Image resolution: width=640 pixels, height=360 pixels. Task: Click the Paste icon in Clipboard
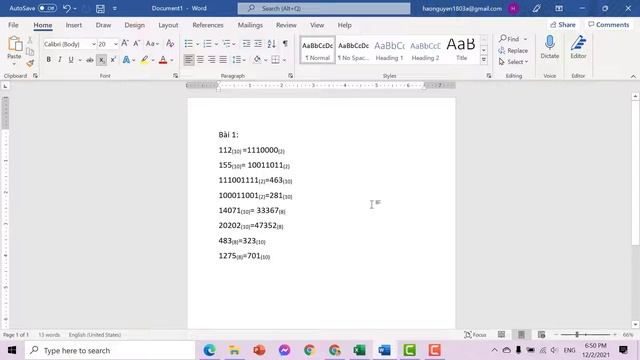[14, 44]
